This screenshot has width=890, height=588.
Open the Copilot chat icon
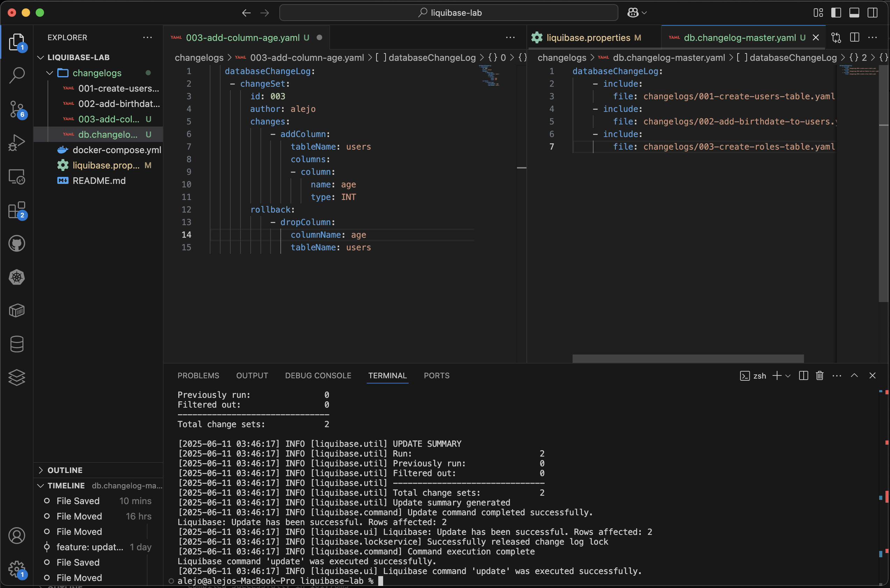coord(633,13)
